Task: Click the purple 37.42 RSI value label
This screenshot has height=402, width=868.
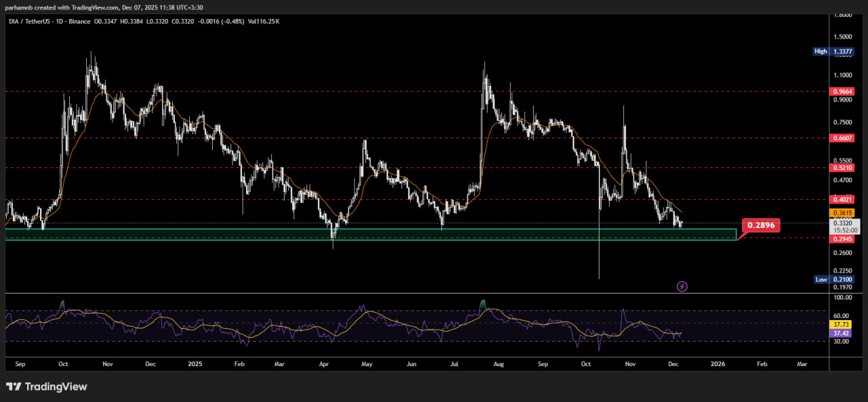Action: (842, 334)
